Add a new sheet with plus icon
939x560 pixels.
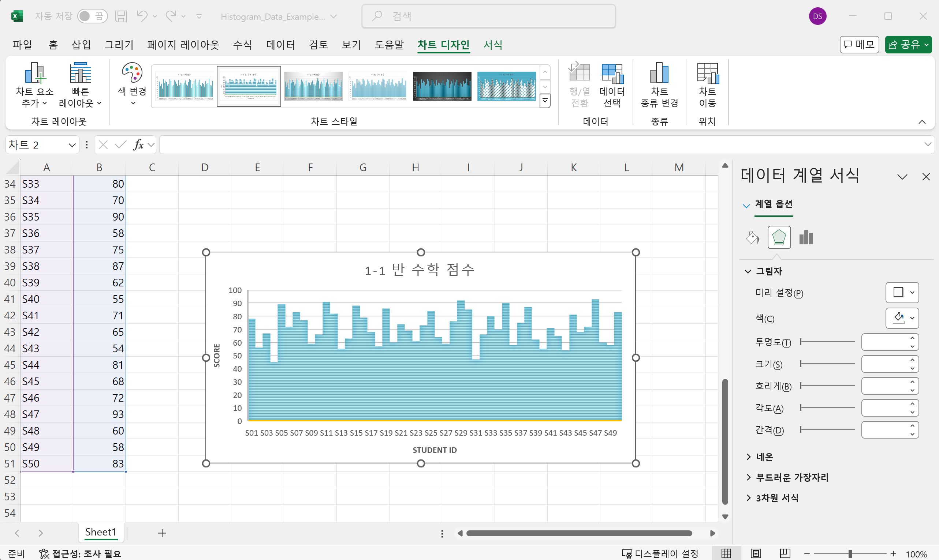(x=162, y=533)
